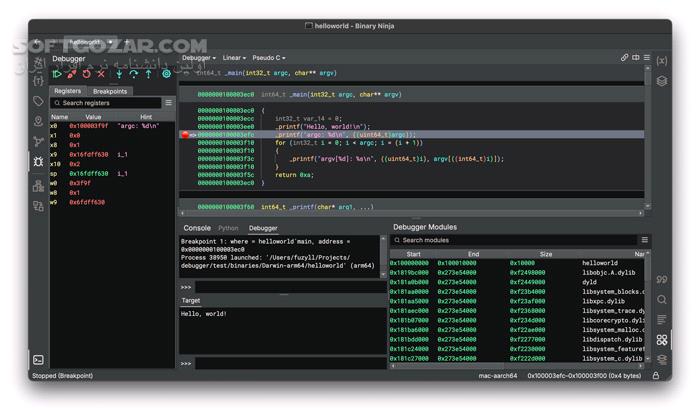700x418 pixels.
Task: Click the back navigation arrow
Action: click(37, 42)
